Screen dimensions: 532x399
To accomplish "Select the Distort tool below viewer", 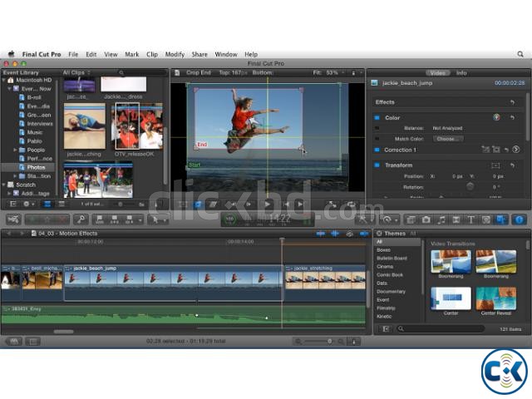I will [213, 204].
